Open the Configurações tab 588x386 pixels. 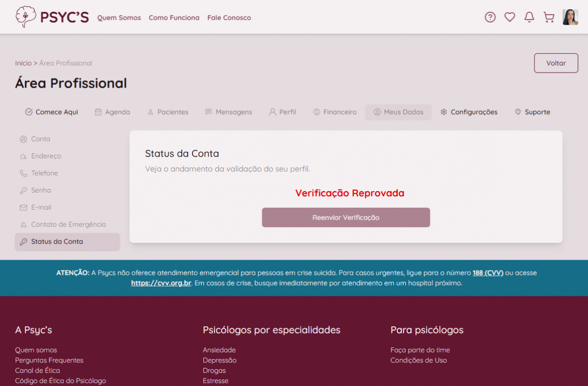(468, 112)
